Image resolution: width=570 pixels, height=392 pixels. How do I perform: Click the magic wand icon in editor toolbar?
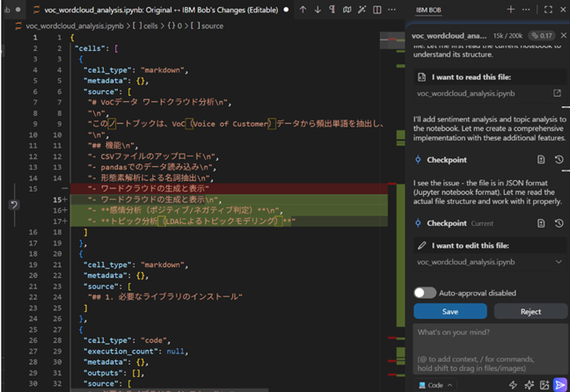362,10
